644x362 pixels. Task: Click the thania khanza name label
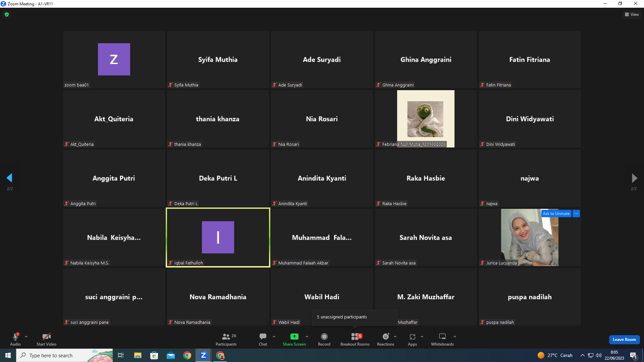click(x=187, y=144)
